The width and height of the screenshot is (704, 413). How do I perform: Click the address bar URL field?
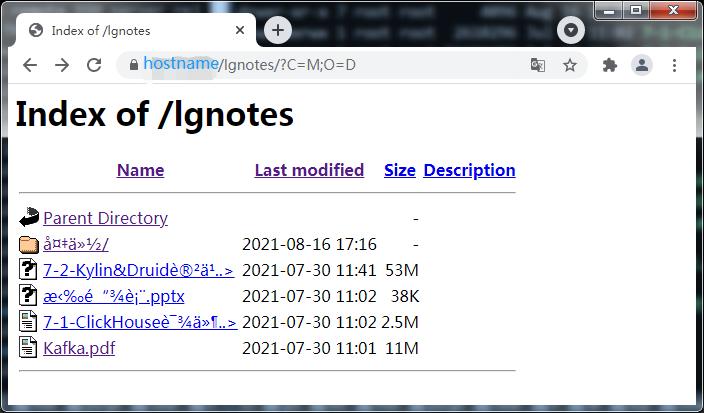[330, 65]
